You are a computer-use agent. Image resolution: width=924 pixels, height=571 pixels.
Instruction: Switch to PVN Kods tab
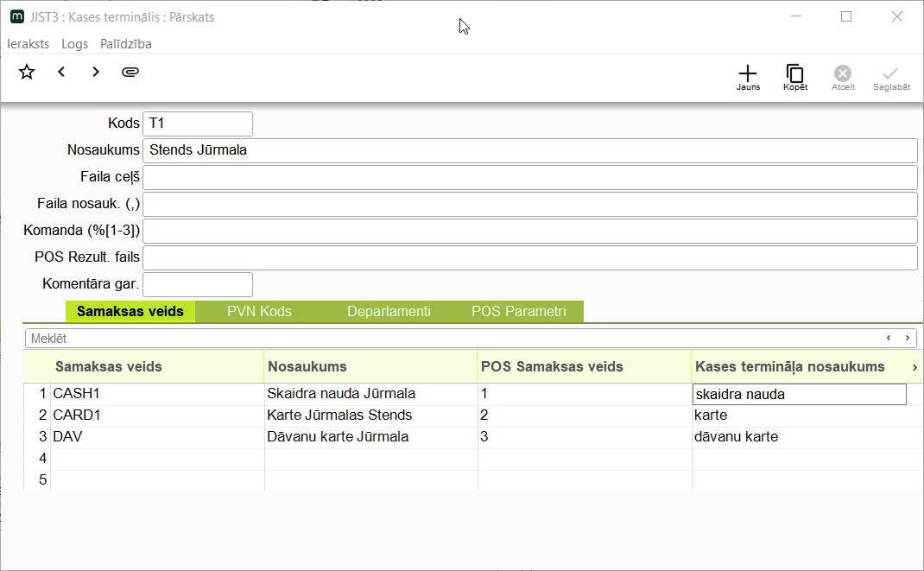(x=259, y=311)
